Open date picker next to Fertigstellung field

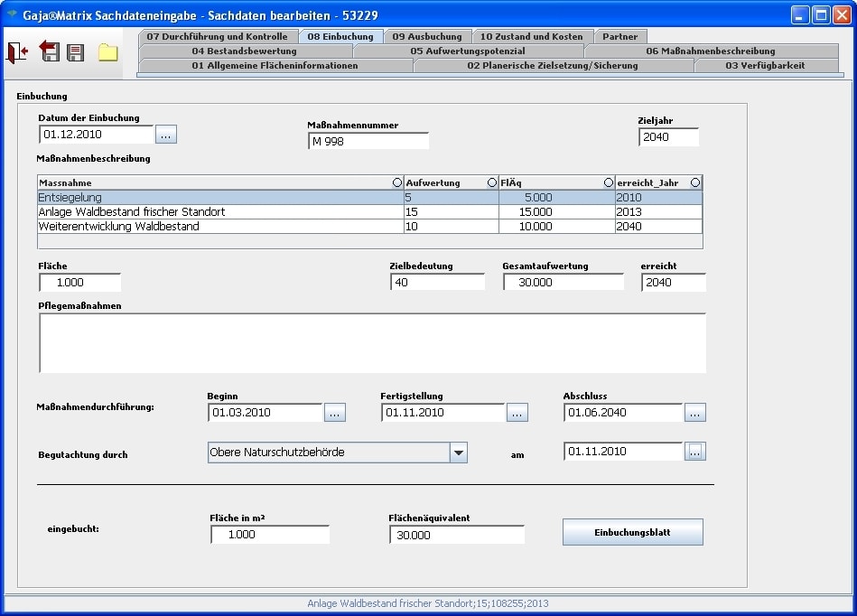(517, 413)
